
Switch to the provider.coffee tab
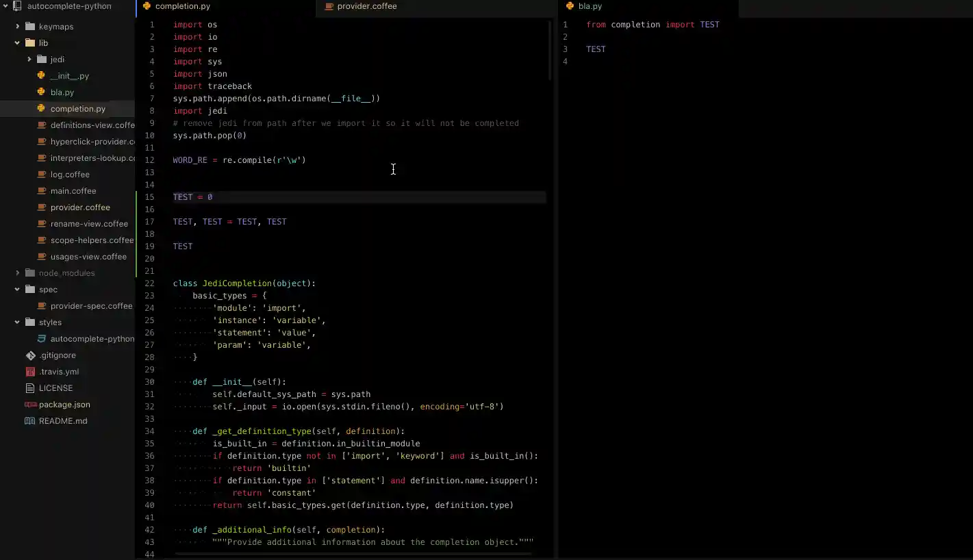[366, 6]
